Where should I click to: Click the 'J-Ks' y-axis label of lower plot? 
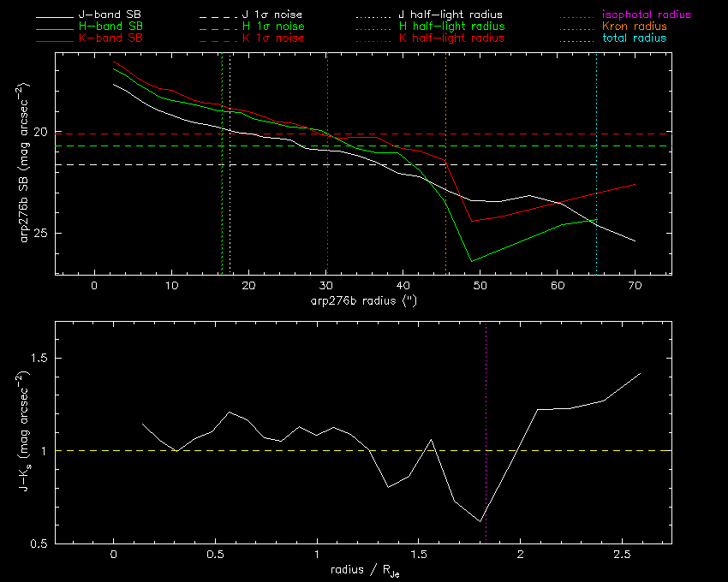click(x=27, y=432)
